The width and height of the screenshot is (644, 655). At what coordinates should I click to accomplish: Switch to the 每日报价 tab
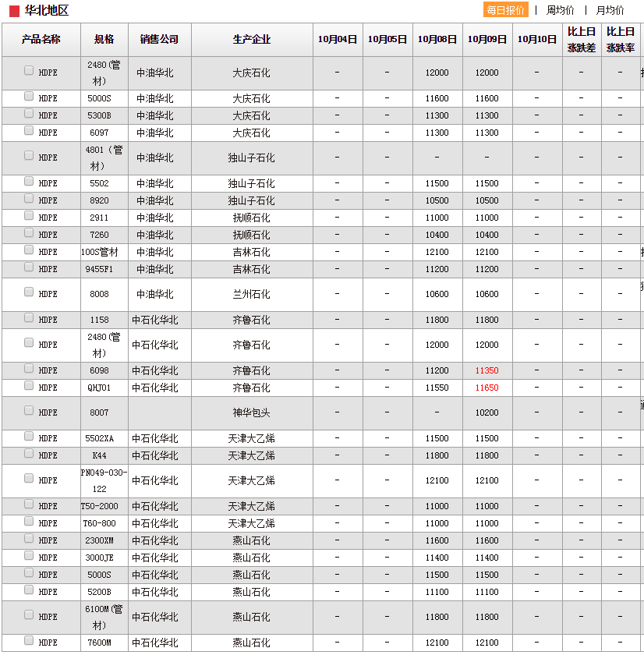(505, 10)
